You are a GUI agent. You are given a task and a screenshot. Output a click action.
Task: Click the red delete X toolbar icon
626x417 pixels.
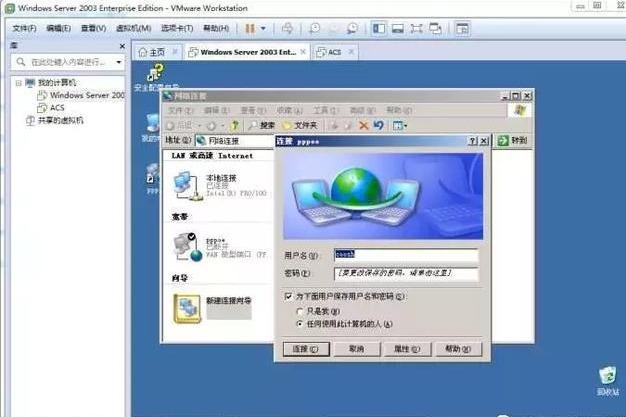click(x=363, y=125)
